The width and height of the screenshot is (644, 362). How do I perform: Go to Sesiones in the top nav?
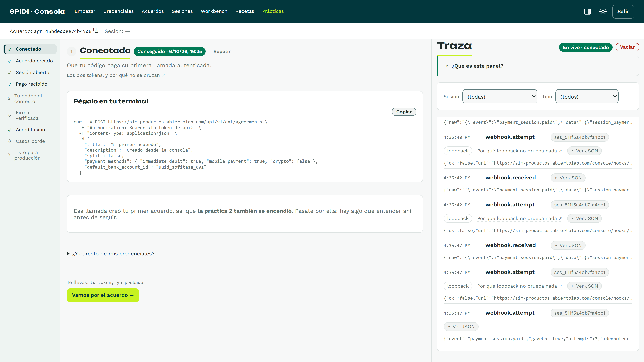[182, 11]
